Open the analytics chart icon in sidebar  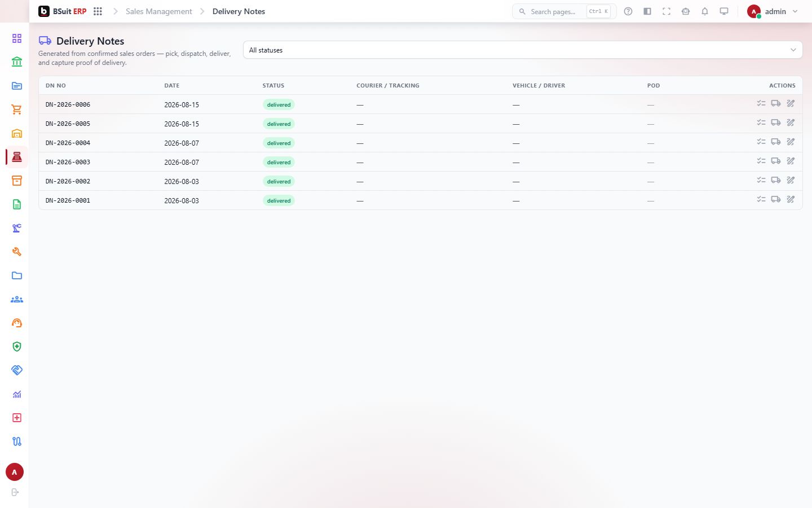click(17, 394)
